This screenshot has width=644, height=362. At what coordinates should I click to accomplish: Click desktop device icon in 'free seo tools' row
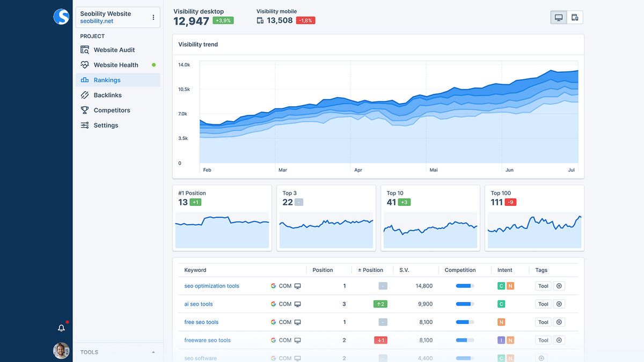(298, 322)
